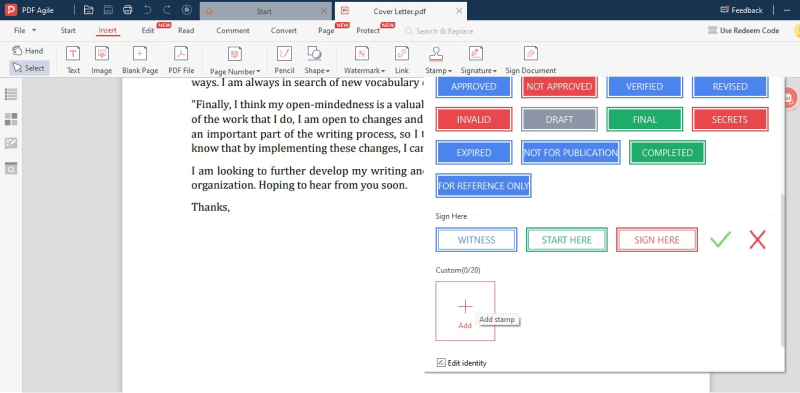Open the Protect ribbon tab
Screen dimensions: 800x393
tap(368, 31)
